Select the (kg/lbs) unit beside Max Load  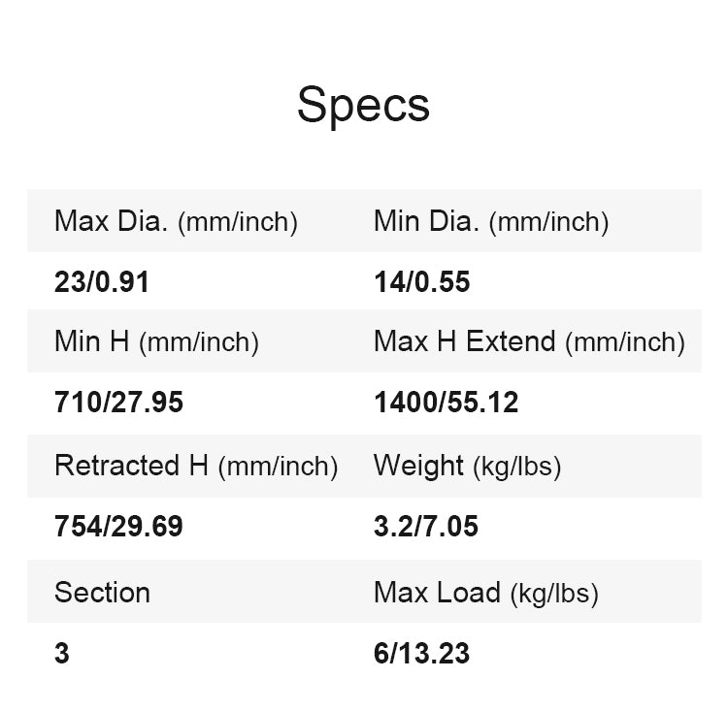[553, 594]
